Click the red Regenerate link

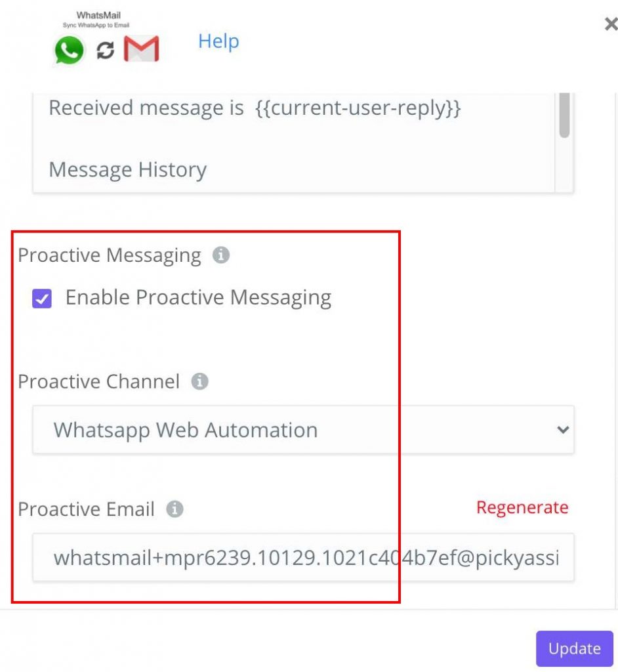pos(522,507)
